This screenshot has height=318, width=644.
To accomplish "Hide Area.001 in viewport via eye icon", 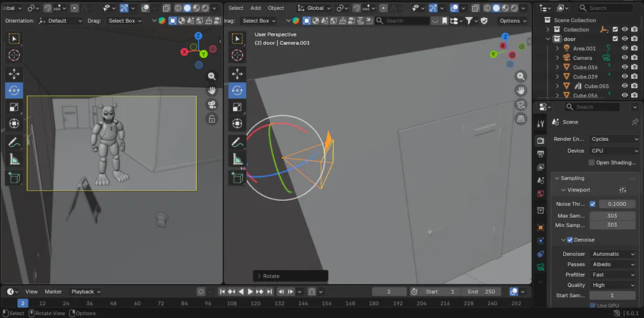I will coord(625,49).
